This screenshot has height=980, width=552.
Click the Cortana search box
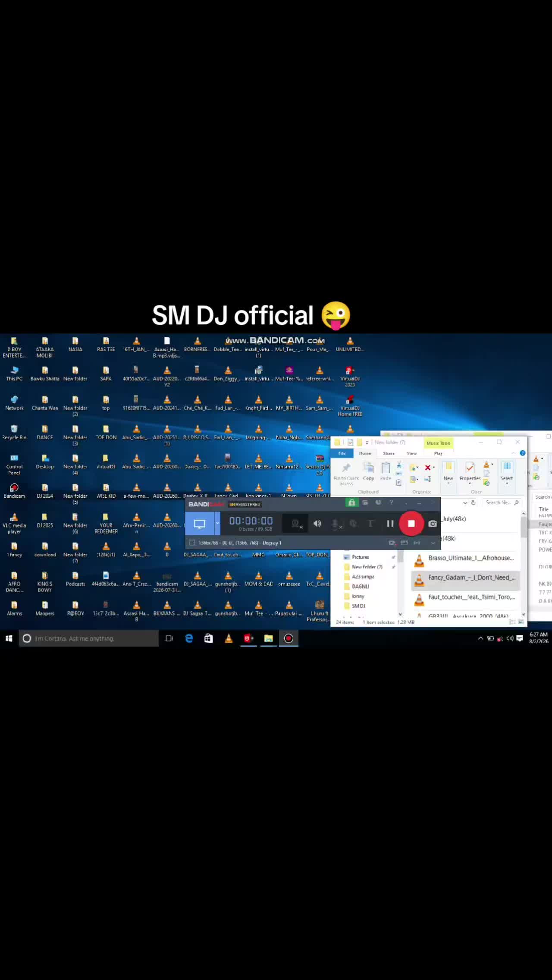pyautogui.click(x=88, y=638)
